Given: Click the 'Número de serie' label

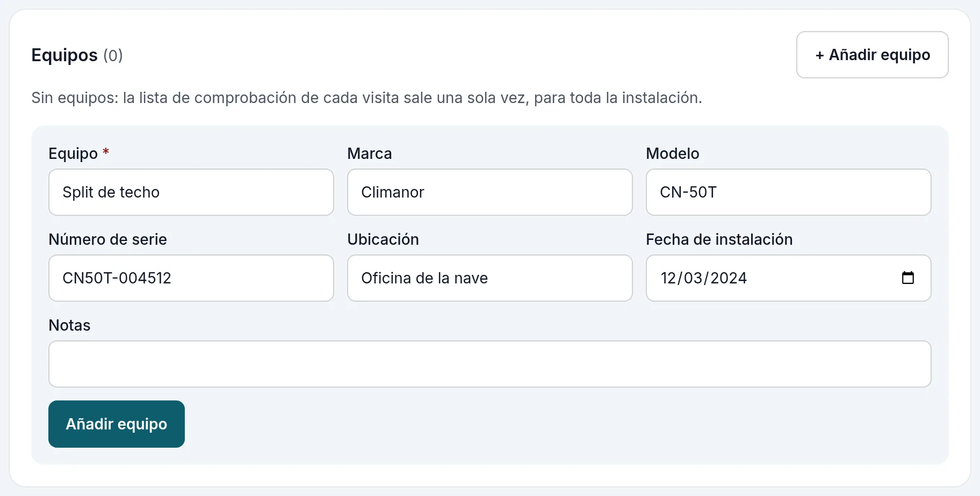Looking at the screenshot, I should point(107,239).
